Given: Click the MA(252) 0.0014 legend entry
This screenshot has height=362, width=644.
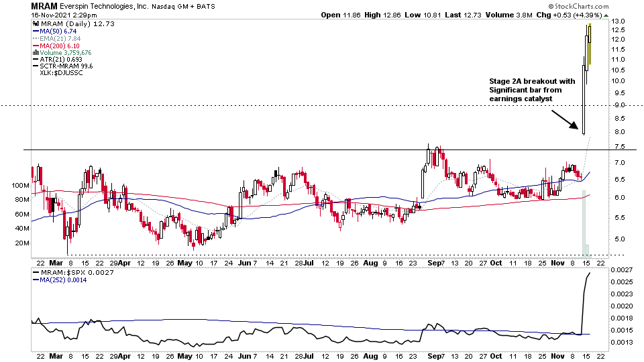Looking at the screenshot, I should point(63,280).
